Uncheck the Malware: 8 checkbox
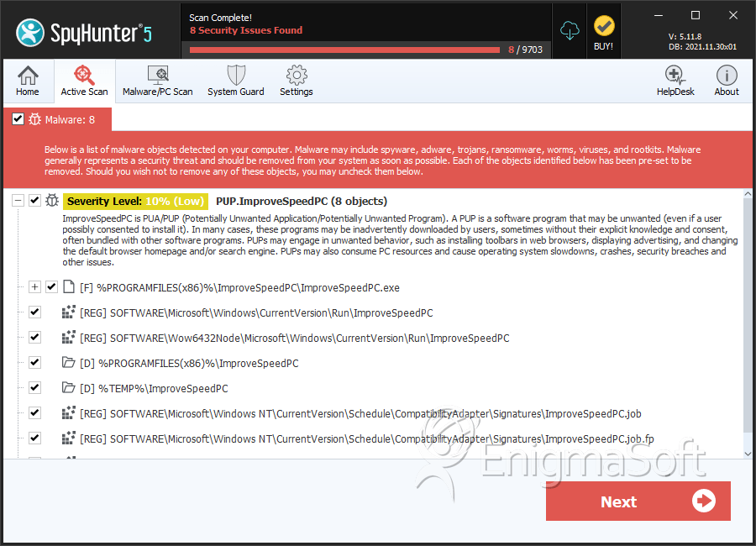The width and height of the screenshot is (756, 546). [x=18, y=119]
